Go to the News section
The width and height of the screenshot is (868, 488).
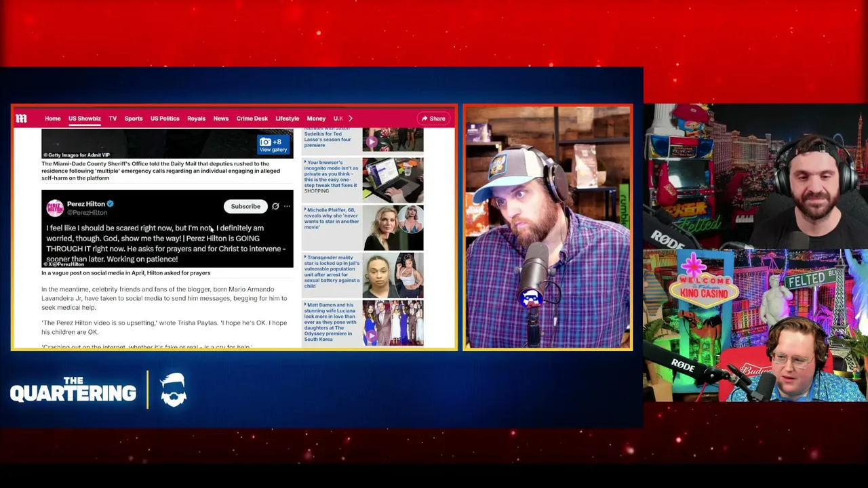coord(221,119)
